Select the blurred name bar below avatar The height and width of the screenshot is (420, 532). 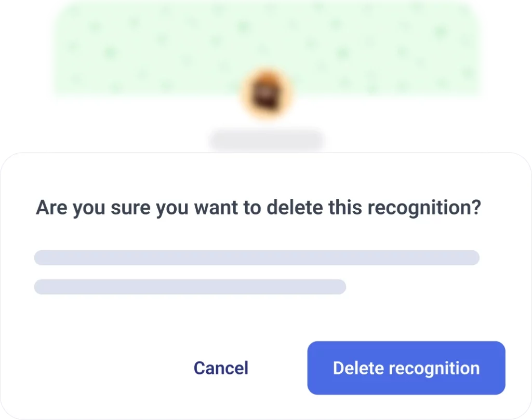[267, 140]
